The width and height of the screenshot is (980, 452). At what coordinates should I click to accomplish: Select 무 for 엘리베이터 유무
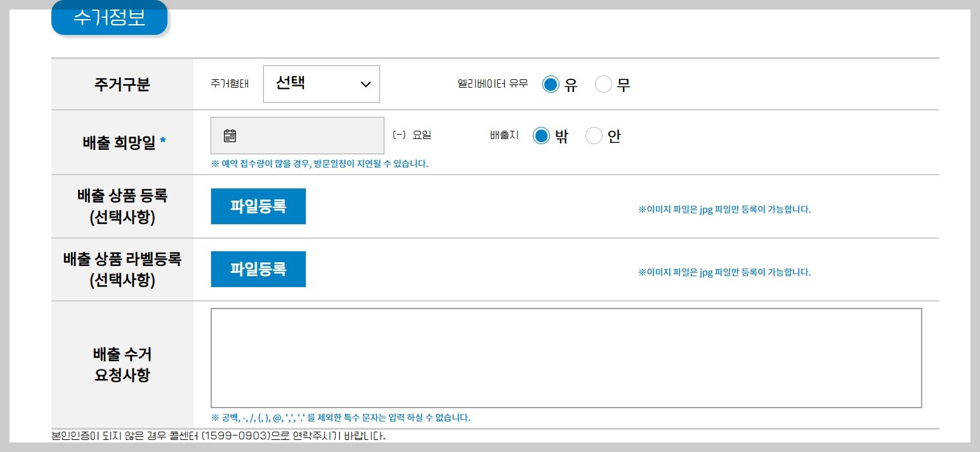(x=603, y=84)
